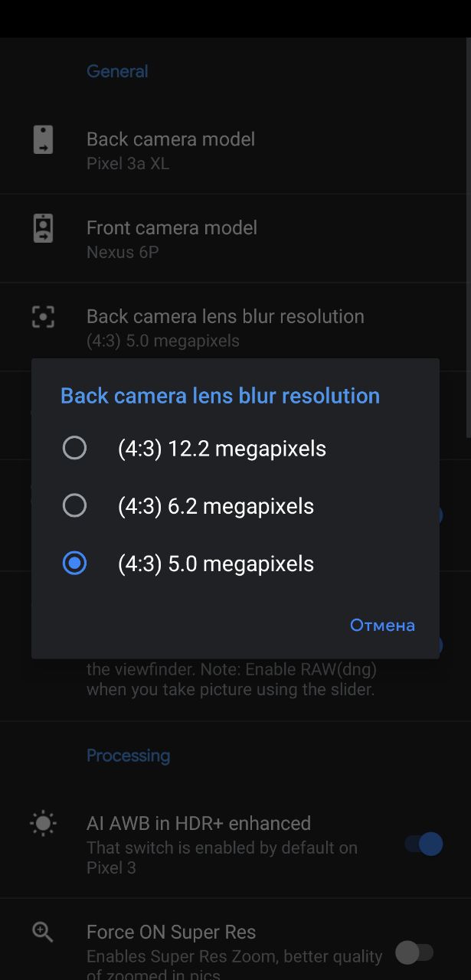Tap the AI AWB brightness sun icon
Viewport: 471px width, 980px height.
click(43, 824)
